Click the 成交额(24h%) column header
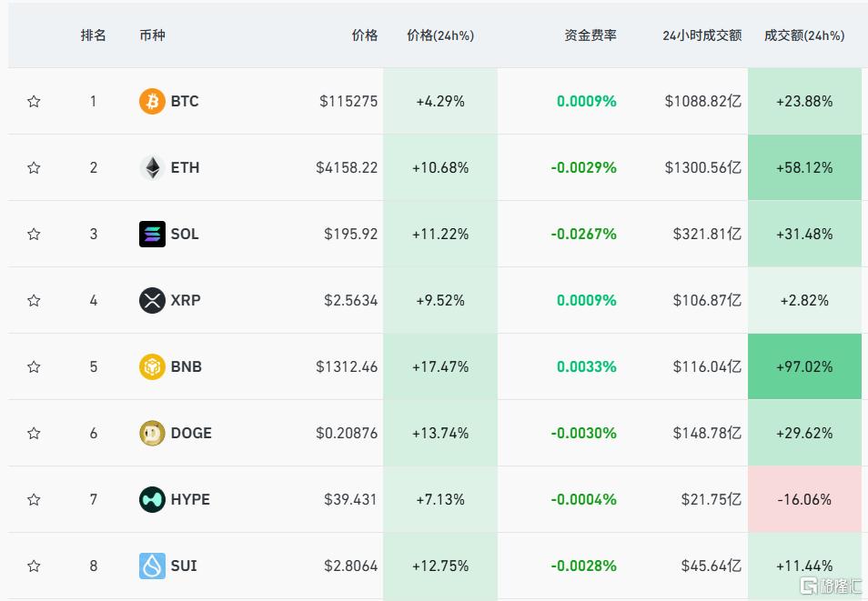868x601 pixels. (803, 35)
